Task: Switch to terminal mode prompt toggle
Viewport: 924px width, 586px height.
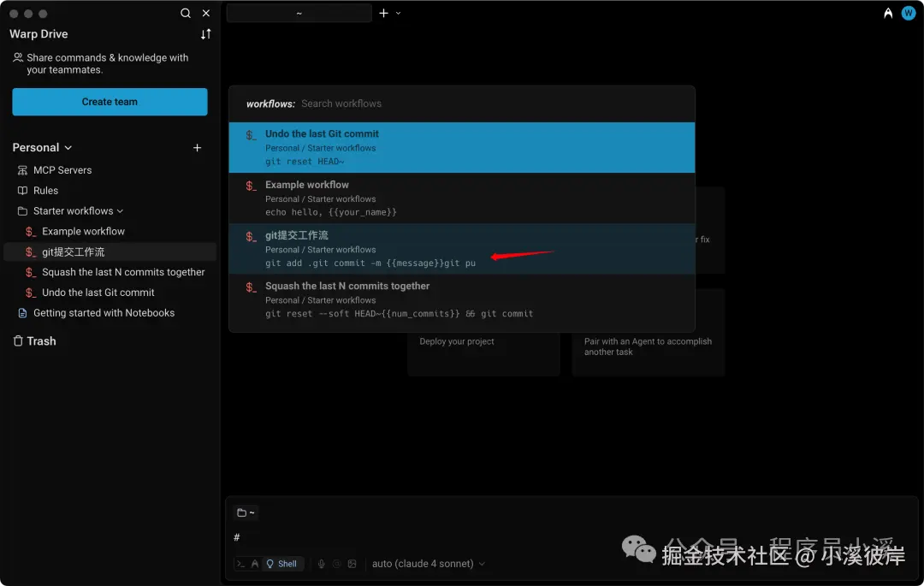Action: 240,564
